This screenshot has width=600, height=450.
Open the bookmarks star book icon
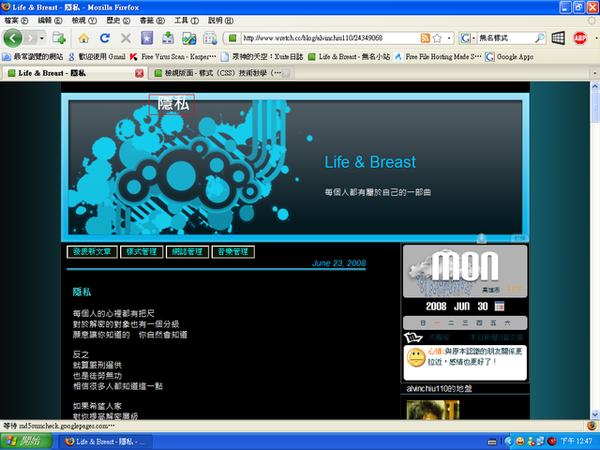pyautogui.click(x=147, y=38)
